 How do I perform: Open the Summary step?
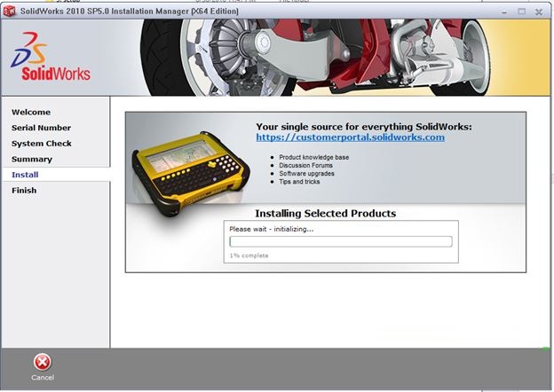[32, 159]
